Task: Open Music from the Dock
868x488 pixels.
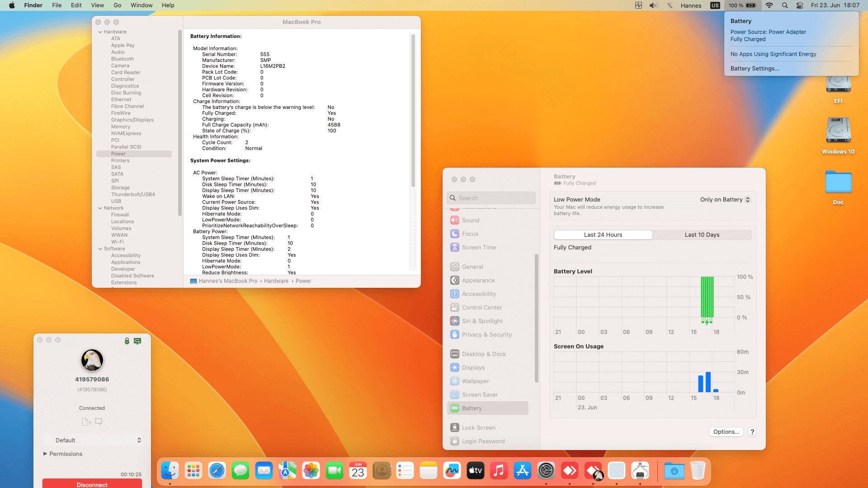Action: tap(499, 470)
